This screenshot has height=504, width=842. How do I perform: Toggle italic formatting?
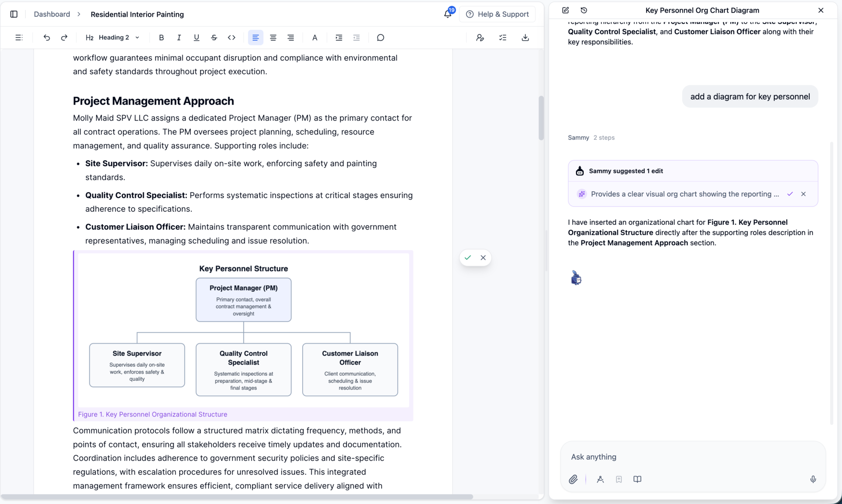pyautogui.click(x=179, y=37)
